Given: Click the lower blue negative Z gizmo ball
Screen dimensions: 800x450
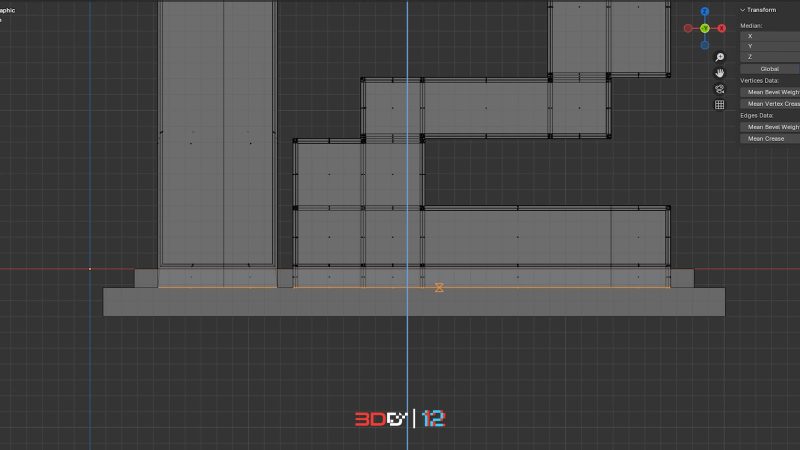Looking at the screenshot, I should [705, 45].
